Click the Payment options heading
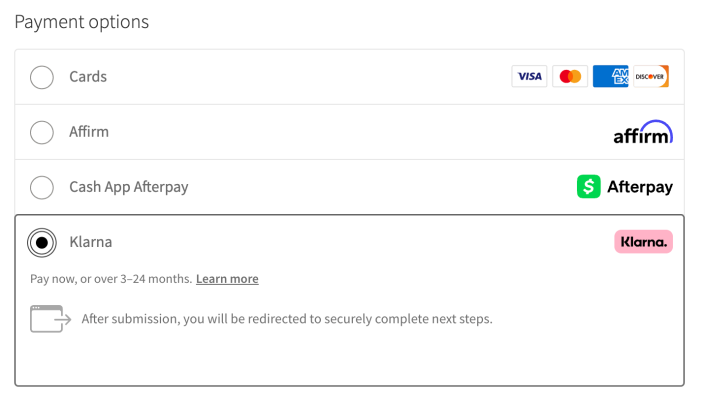The height and width of the screenshot is (400, 703). (x=82, y=22)
